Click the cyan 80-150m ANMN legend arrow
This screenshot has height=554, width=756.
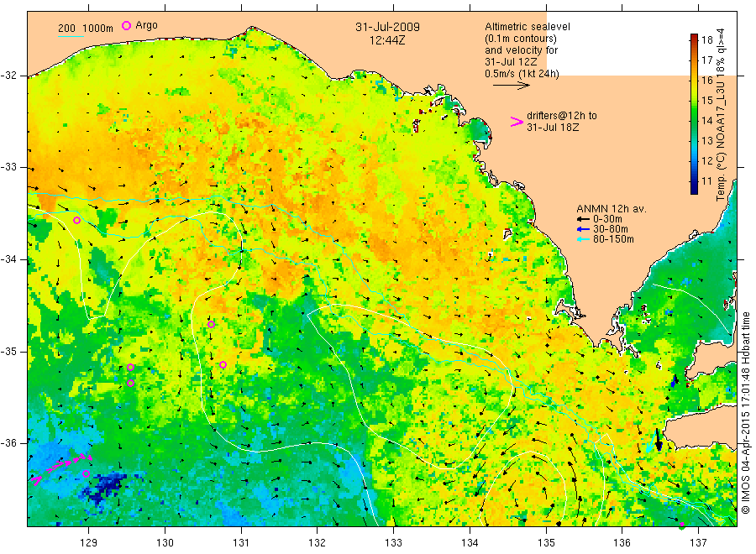point(584,239)
